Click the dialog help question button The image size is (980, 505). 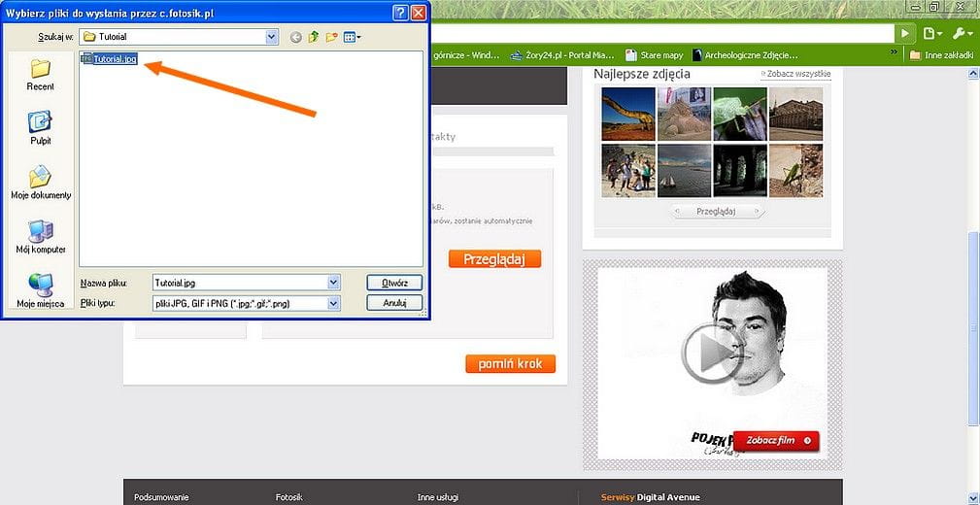(402, 13)
